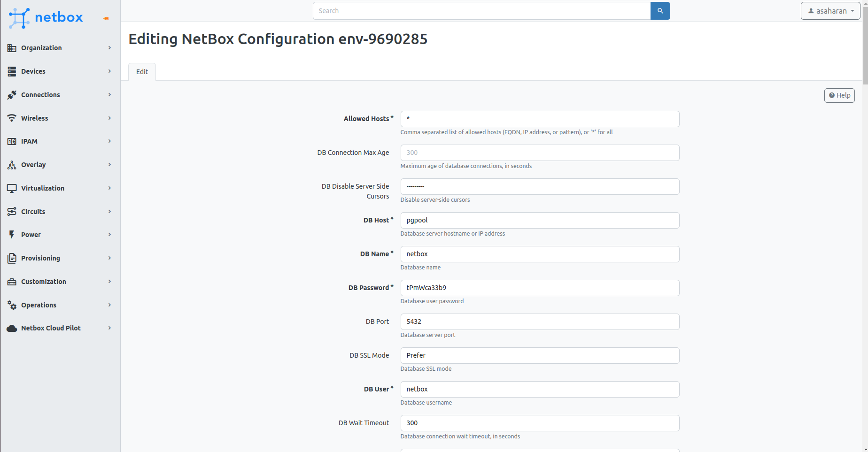Click the Connections plug icon
The width and height of the screenshot is (868, 452).
coord(12,95)
